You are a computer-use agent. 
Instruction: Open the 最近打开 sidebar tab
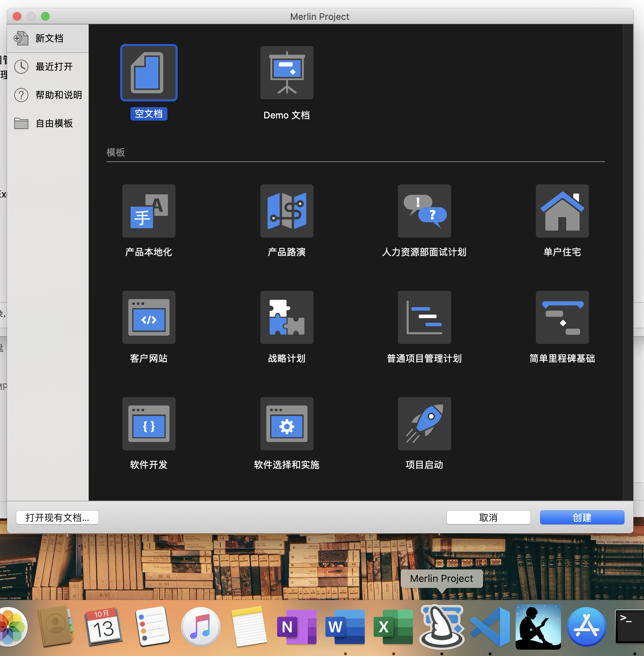48,67
